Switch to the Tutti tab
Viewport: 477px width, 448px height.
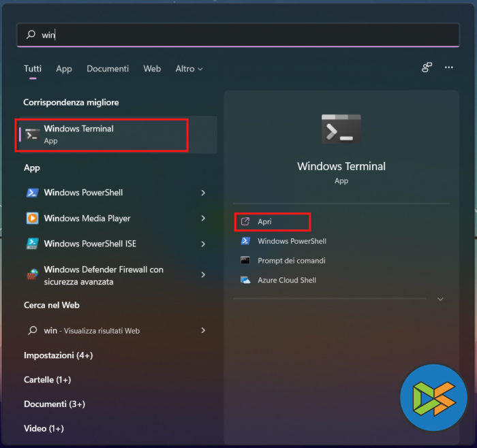[x=33, y=69]
